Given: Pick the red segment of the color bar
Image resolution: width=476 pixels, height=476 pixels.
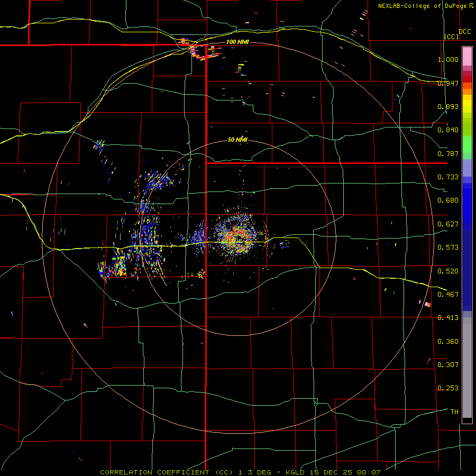Looking at the screenshot, I should click(x=467, y=79).
